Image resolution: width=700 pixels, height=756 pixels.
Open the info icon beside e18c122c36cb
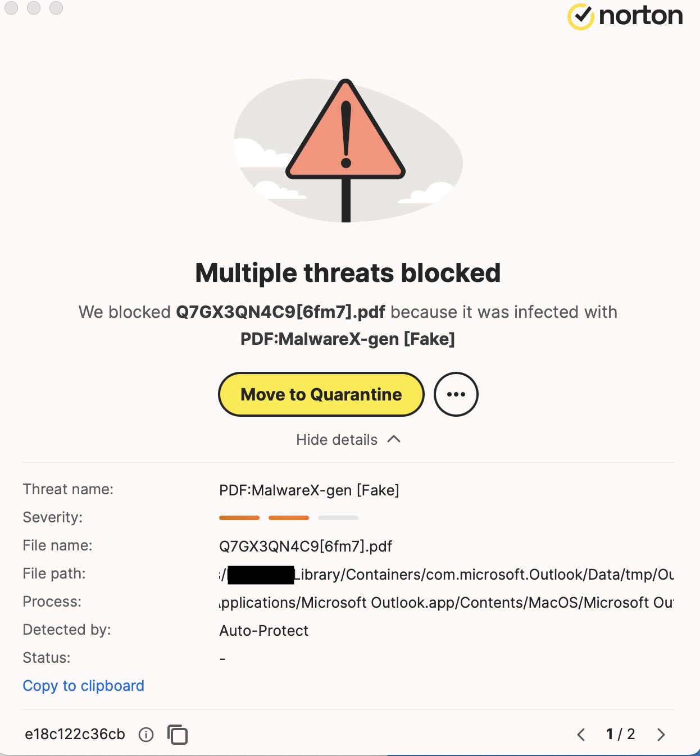click(x=146, y=735)
